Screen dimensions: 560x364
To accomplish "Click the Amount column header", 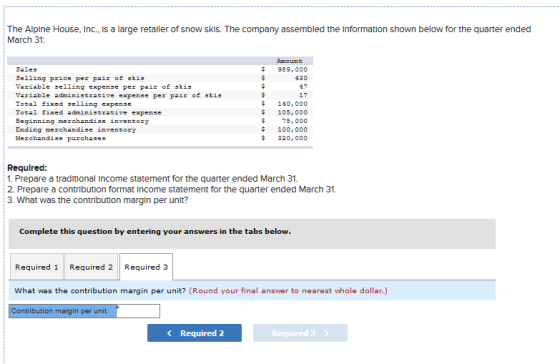I will [x=289, y=61].
